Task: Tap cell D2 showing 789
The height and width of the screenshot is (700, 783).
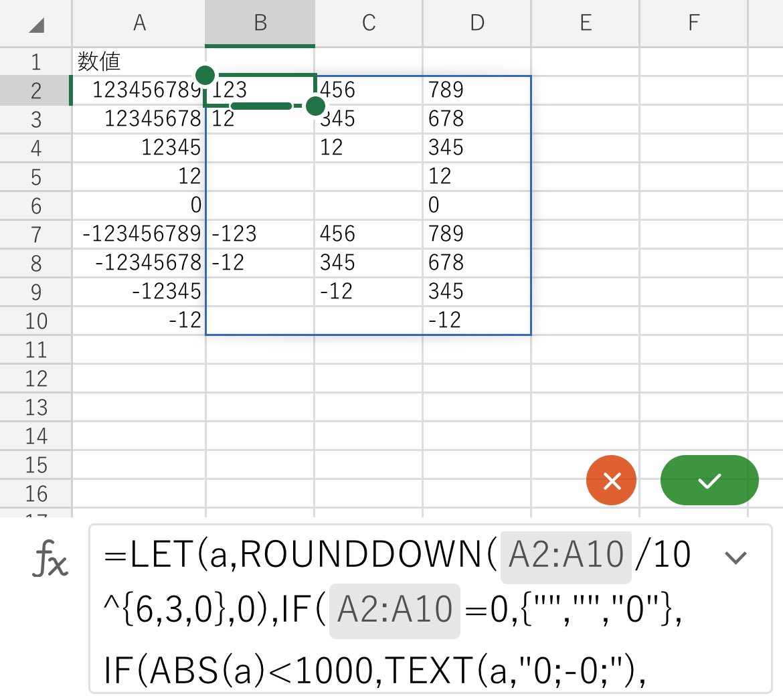Action: pyautogui.click(x=477, y=90)
